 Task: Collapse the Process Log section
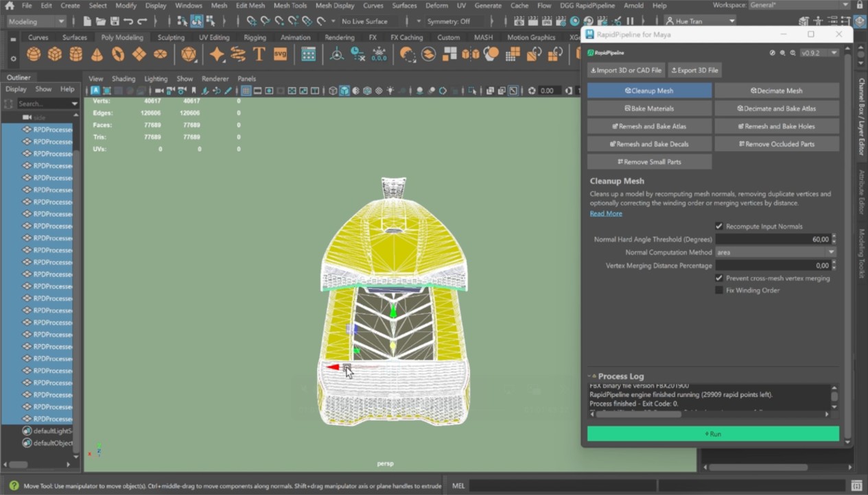591,376
